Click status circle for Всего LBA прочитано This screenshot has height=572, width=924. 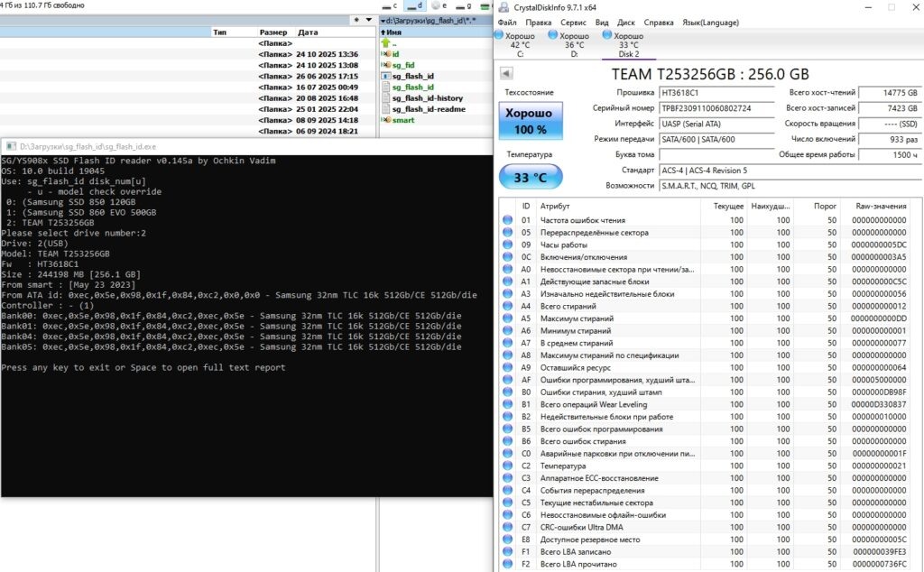pos(507,564)
